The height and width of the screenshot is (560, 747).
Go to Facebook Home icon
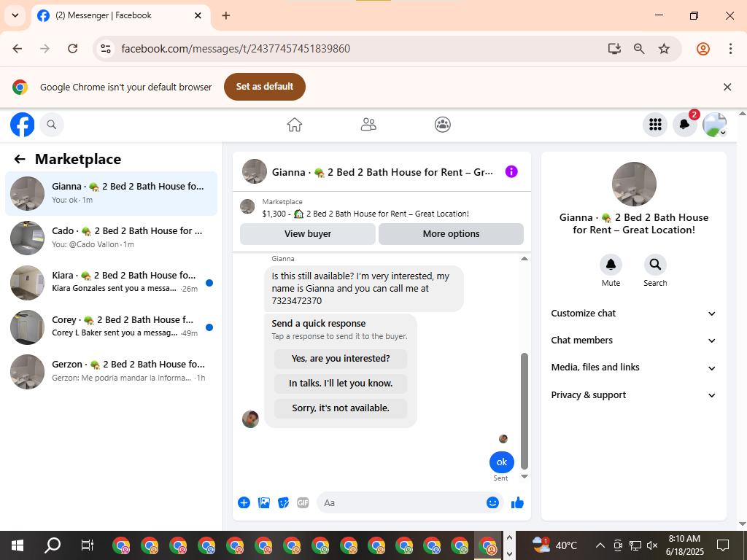tap(295, 125)
